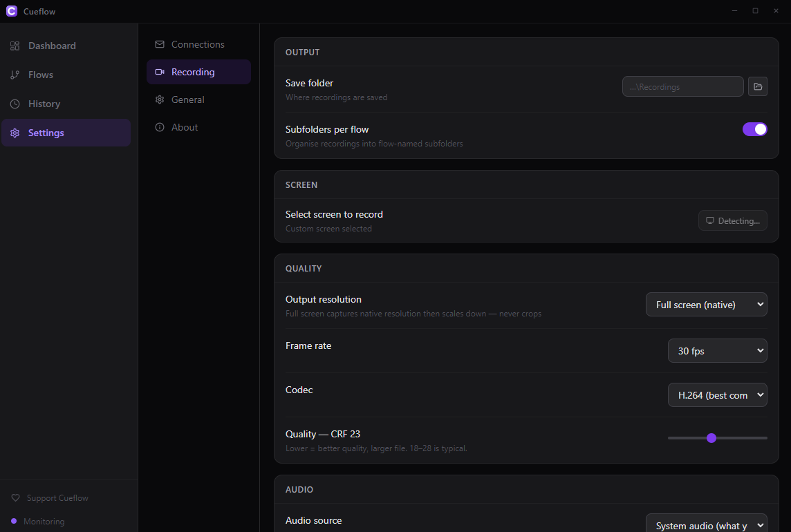Click the Flows branch icon
The height and width of the screenshot is (532, 791).
coord(15,75)
